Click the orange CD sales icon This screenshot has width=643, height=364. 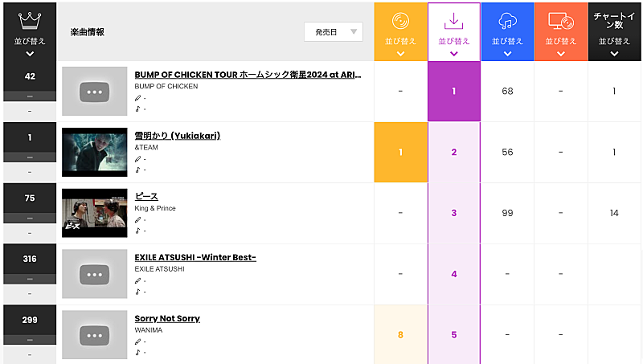(400, 21)
